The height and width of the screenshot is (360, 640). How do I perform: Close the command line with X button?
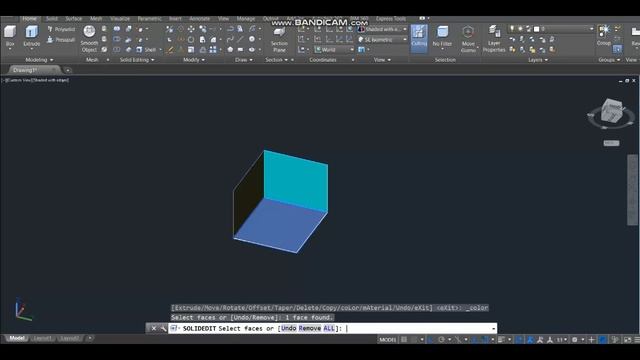coord(153,328)
